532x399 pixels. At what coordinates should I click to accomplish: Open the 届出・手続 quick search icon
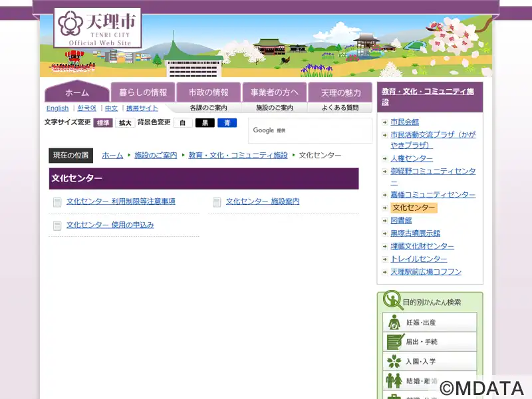pyautogui.click(x=394, y=342)
